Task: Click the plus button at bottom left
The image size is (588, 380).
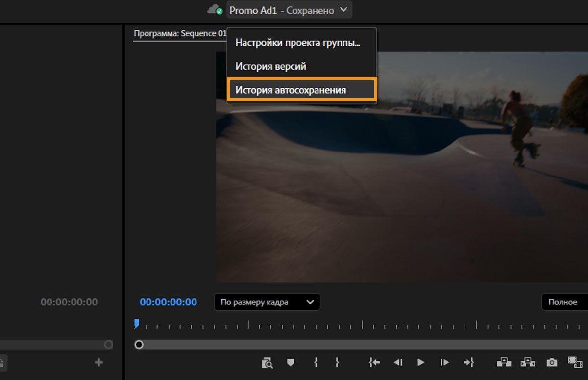Action: pos(98,362)
